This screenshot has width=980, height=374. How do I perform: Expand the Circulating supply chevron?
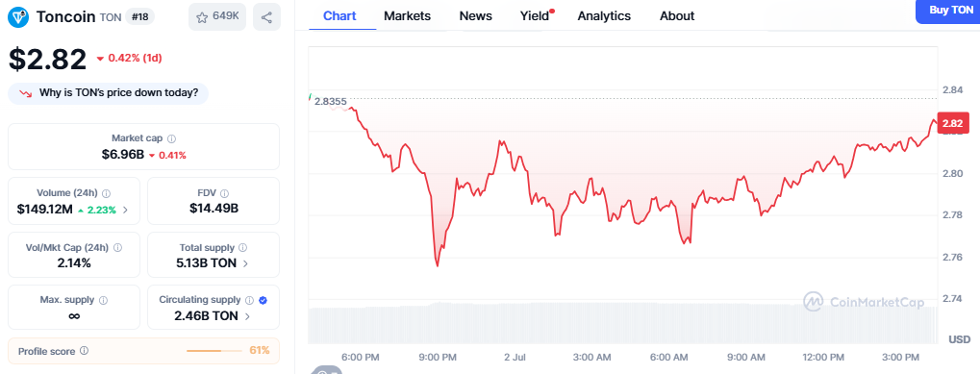[247, 316]
